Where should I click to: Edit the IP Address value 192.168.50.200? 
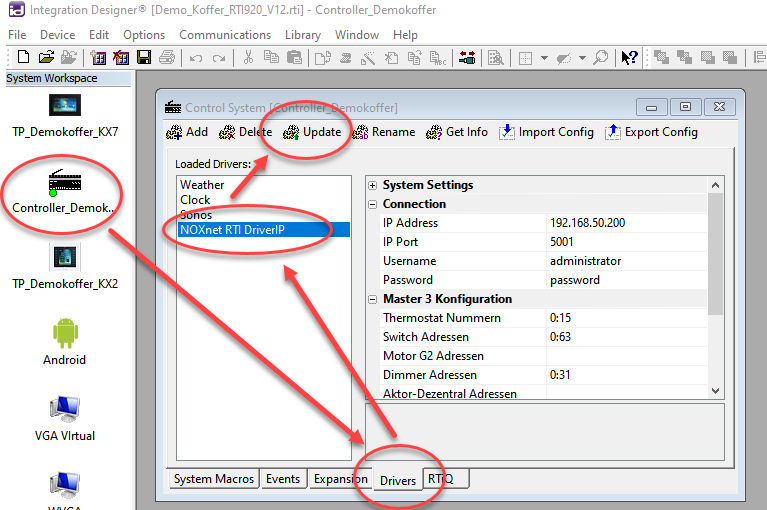[627, 223]
